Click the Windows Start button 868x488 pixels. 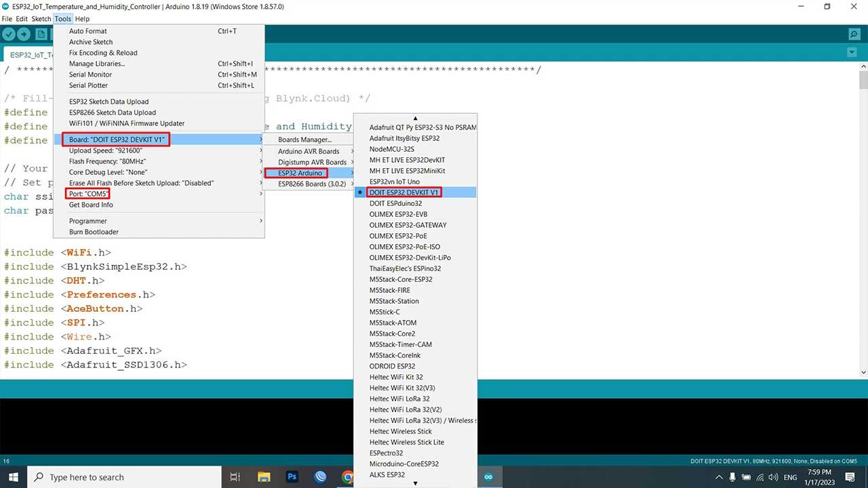coord(14,477)
